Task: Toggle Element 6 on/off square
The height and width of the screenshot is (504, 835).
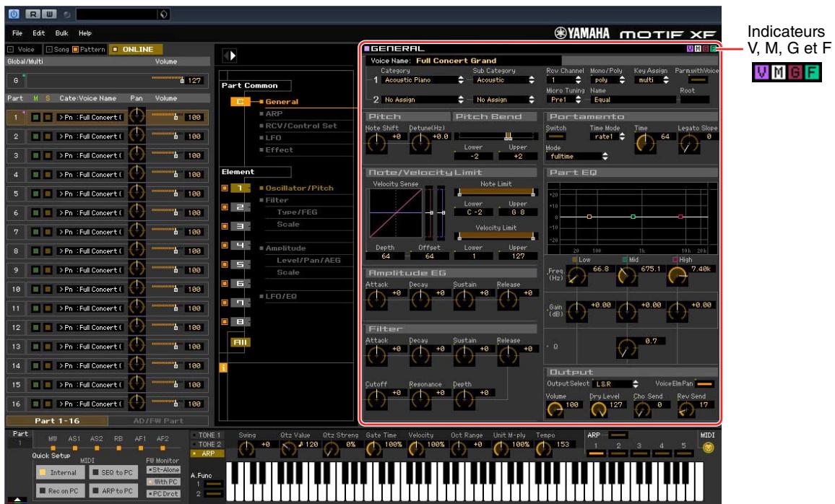Action: pos(225,284)
